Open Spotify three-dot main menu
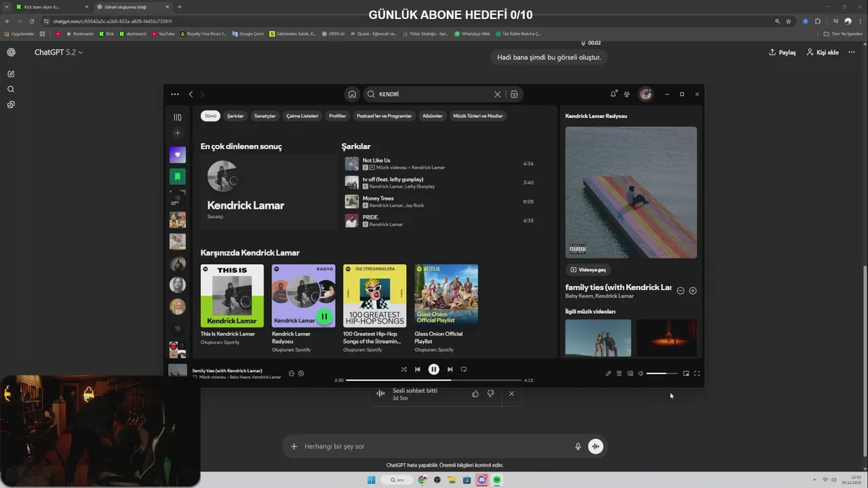 pyautogui.click(x=175, y=94)
